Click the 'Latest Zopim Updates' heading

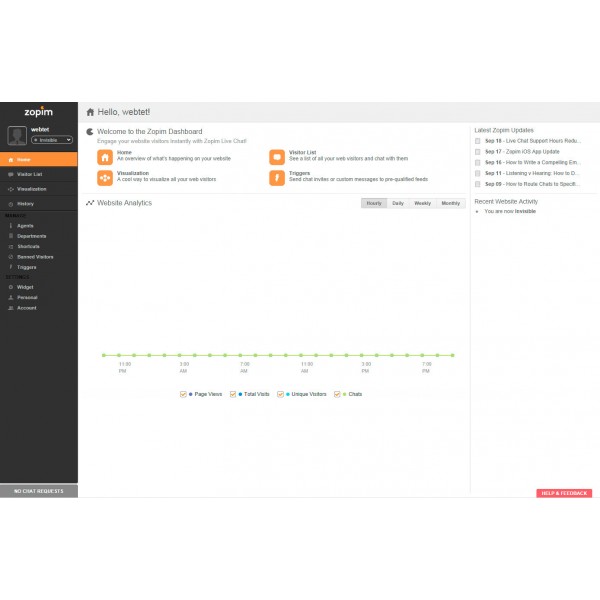pos(504,130)
